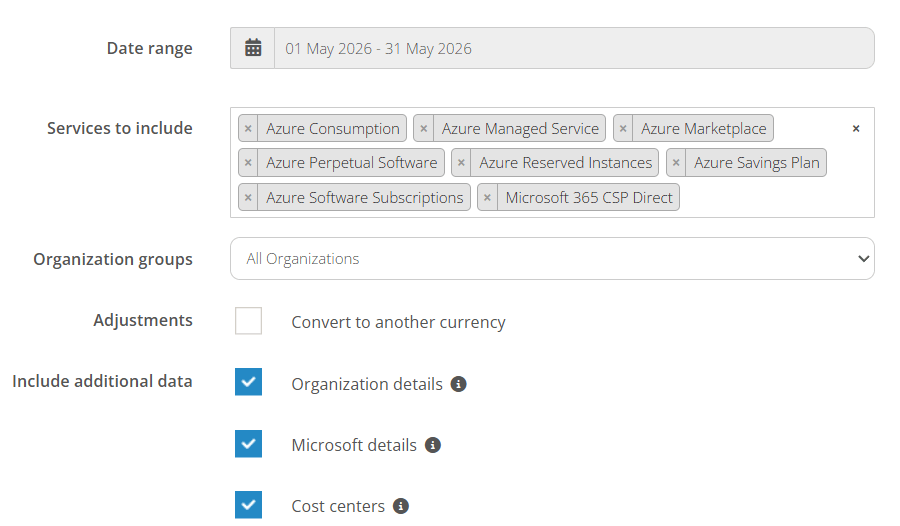Click the Azure Savings Plan tag label

pyautogui.click(x=757, y=163)
